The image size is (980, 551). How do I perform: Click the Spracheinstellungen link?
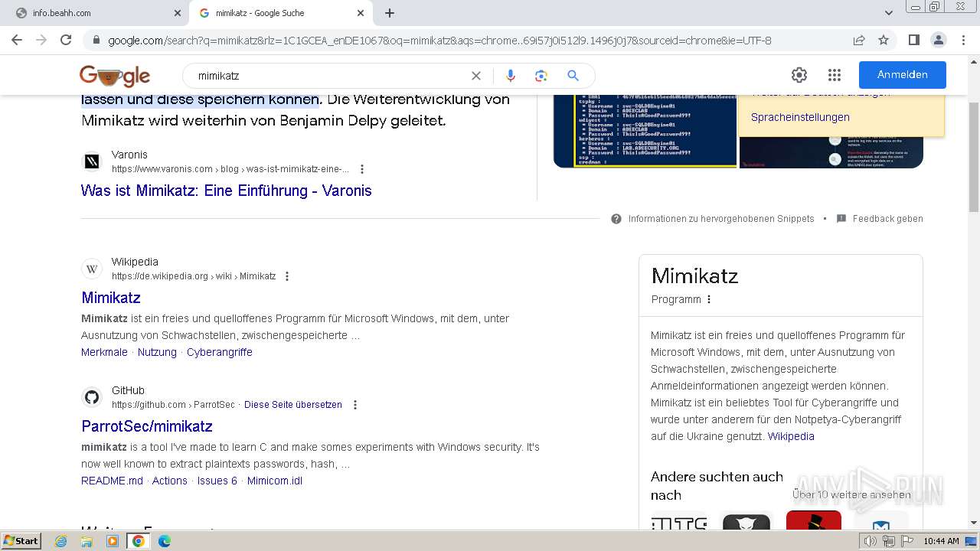coord(800,117)
